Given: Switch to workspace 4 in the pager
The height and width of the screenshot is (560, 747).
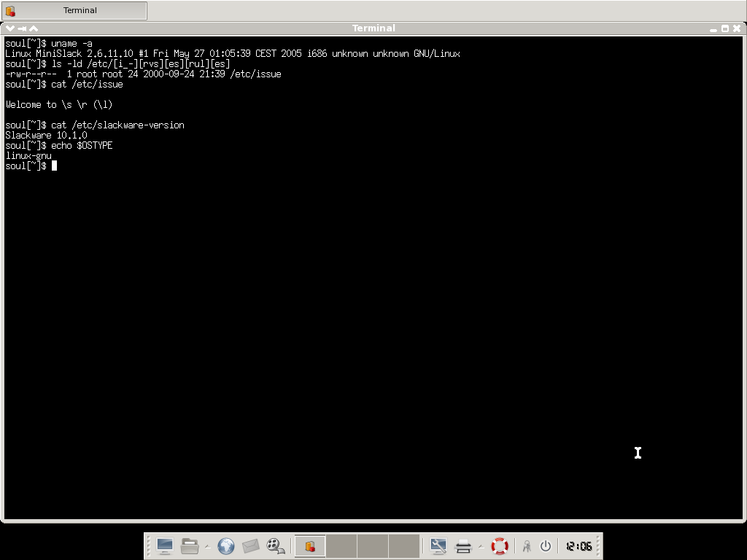Looking at the screenshot, I should click(404, 545).
